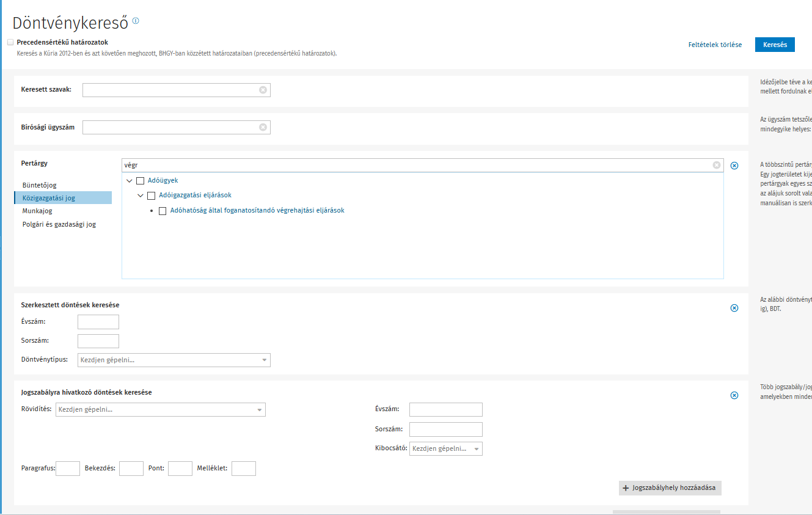Click the Feltételek törlése link
The height and width of the screenshot is (515, 812).
[715, 45]
